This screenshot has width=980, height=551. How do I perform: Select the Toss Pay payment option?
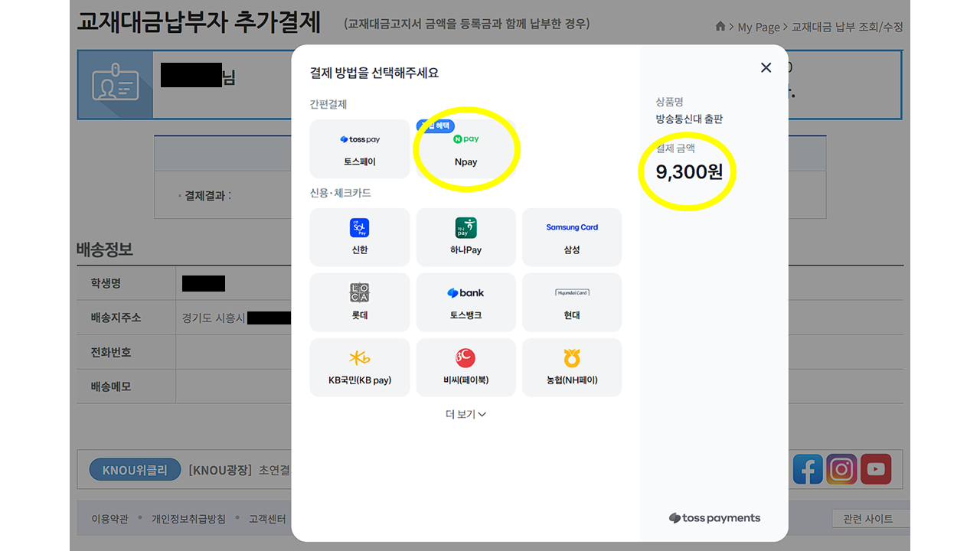360,148
